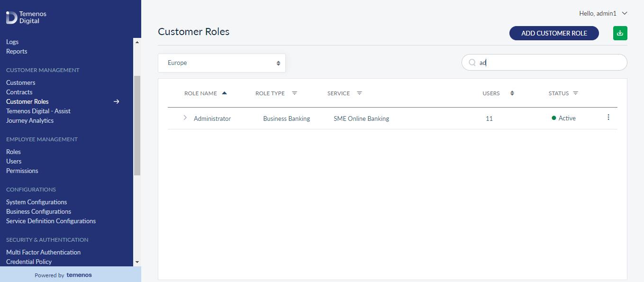644x282 pixels.
Task: Sort by Role Name using the arrow
Action: [x=224, y=93]
